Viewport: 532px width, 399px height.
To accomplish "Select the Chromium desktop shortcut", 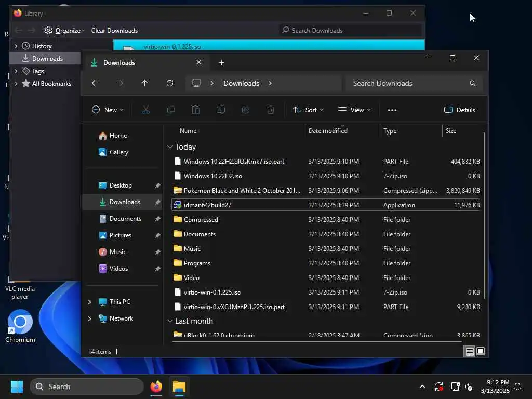I will pyautogui.click(x=20, y=326).
